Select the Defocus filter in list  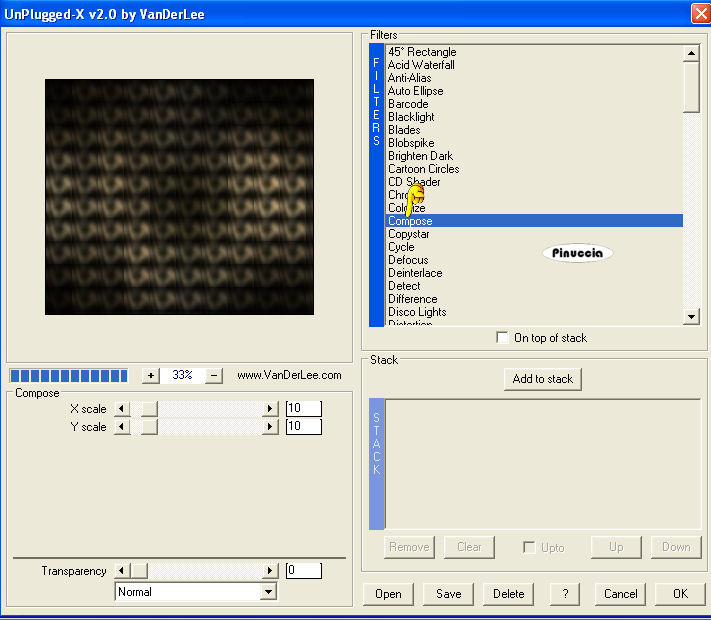pos(408,260)
